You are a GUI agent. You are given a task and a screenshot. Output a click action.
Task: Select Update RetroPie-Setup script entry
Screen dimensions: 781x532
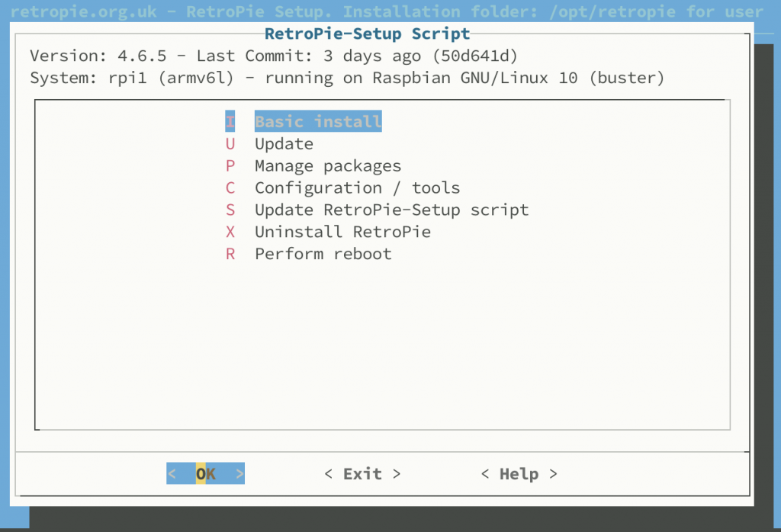(x=391, y=210)
